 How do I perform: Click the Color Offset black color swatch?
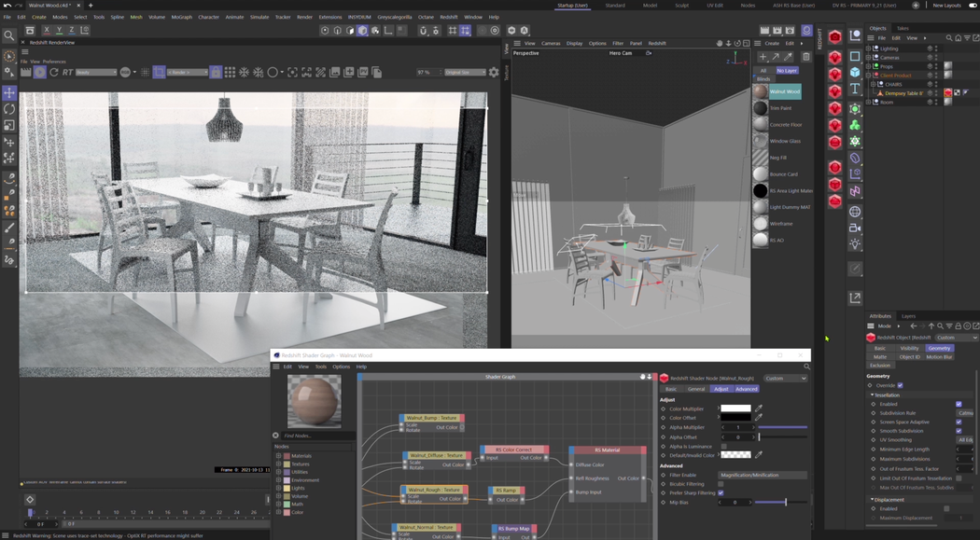tap(735, 417)
